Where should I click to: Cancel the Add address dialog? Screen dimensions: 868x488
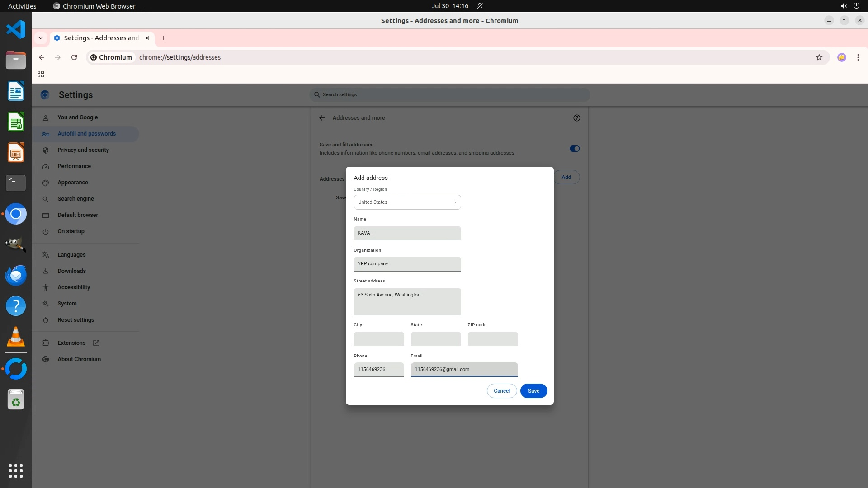[x=501, y=391]
